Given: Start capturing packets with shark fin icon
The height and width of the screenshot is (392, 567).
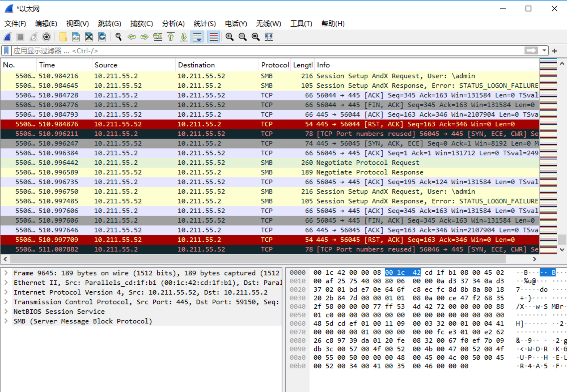Looking at the screenshot, I should tap(8, 37).
